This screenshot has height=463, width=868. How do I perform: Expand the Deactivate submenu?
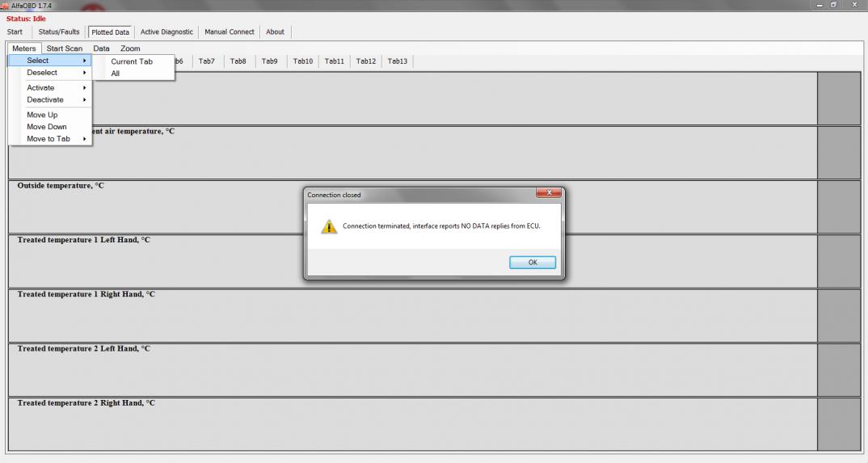tap(50, 99)
